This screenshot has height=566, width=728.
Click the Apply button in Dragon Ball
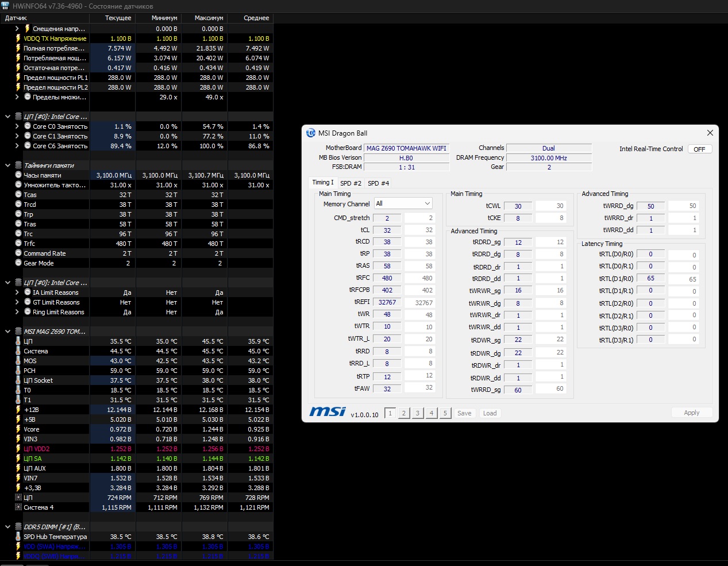(692, 413)
